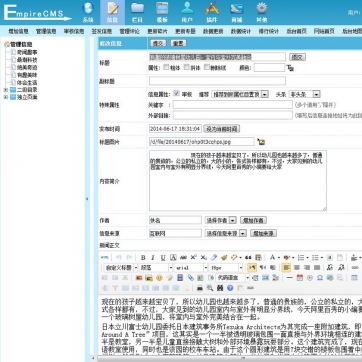
Task: Click the attachment paperclip icon
Action: tap(190, 278)
